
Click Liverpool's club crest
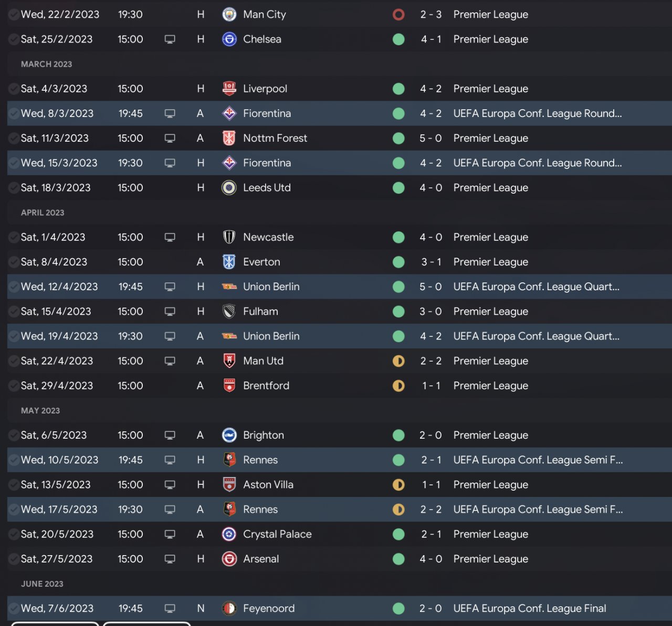coord(229,89)
